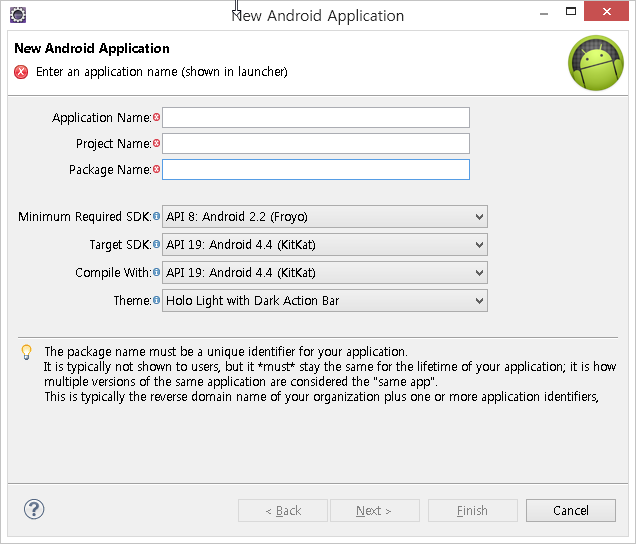Screen dimensions: 636x544
Task: Click the "Project Name:" label
Action: [114, 144]
